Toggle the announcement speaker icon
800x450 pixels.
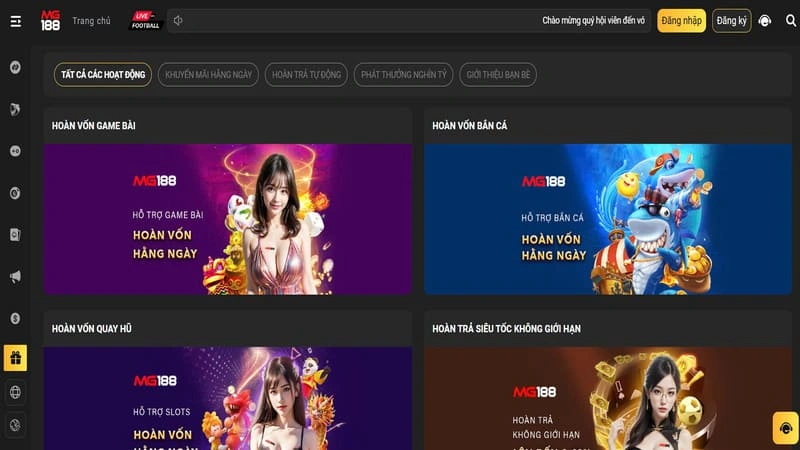(178, 21)
